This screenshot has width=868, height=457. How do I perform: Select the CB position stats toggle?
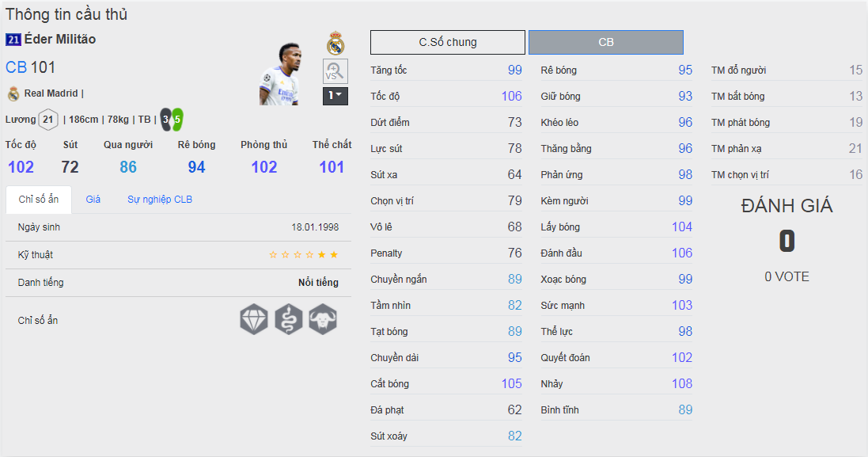click(606, 42)
